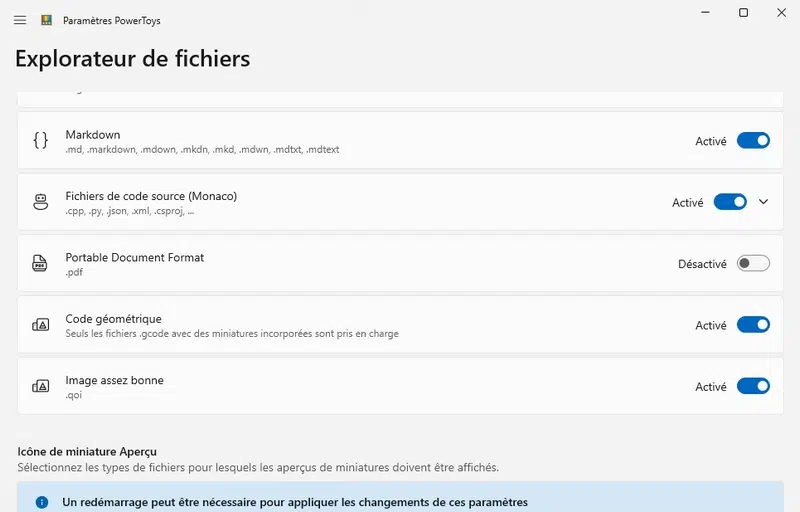800x512 pixels.
Task: Click the Monaco source code files icon
Action: [x=41, y=202]
